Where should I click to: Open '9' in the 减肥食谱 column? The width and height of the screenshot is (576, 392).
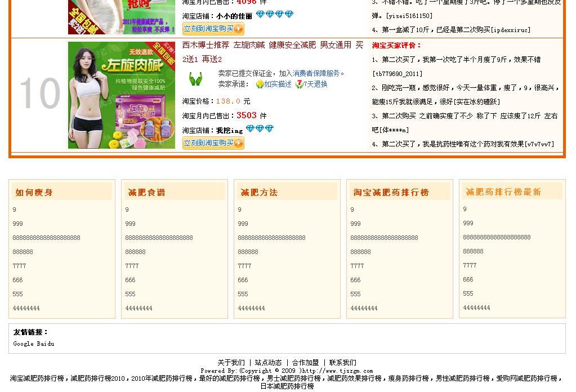[127, 210]
